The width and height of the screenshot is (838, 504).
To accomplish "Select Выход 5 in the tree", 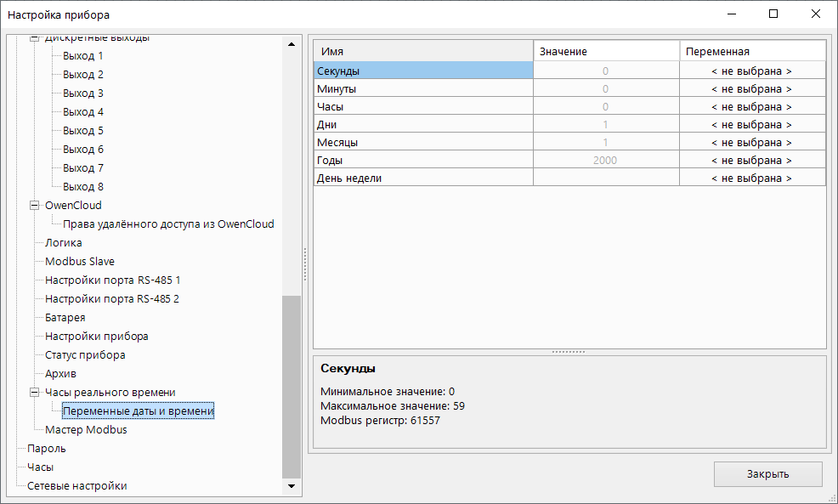I will point(82,131).
